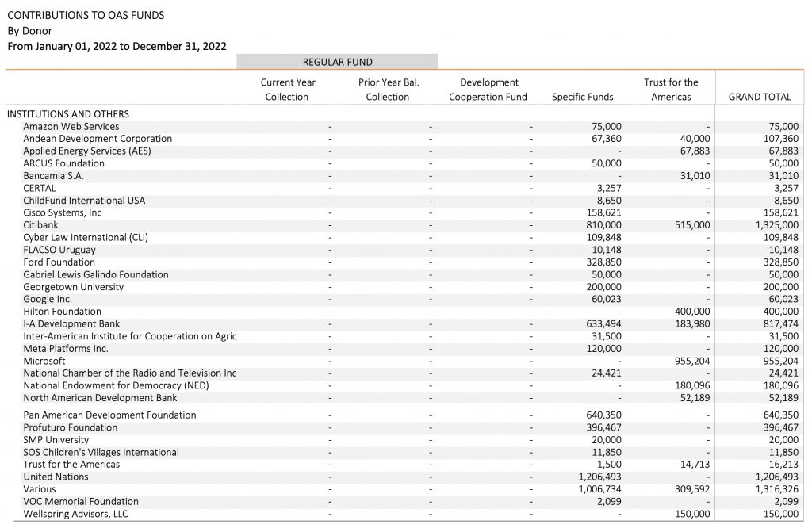Click the 'Development Cooperation Fund' column header
Viewport: 812px width, 532px height.
coord(488,90)
